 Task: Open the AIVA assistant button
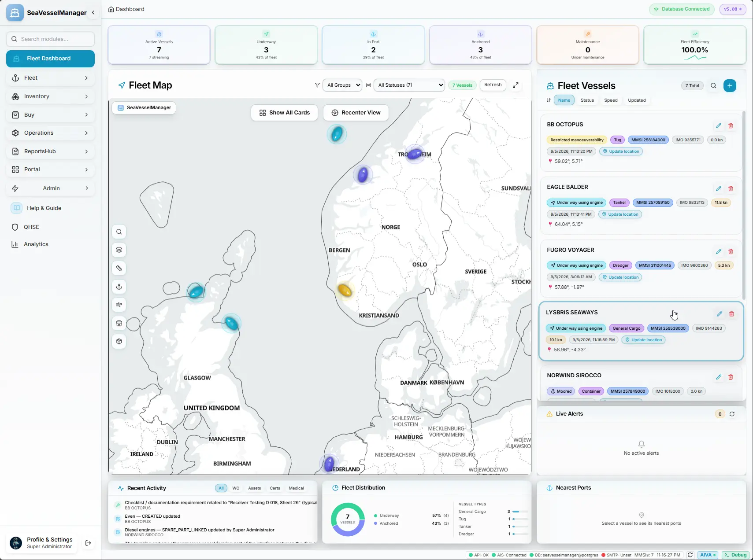708,555
